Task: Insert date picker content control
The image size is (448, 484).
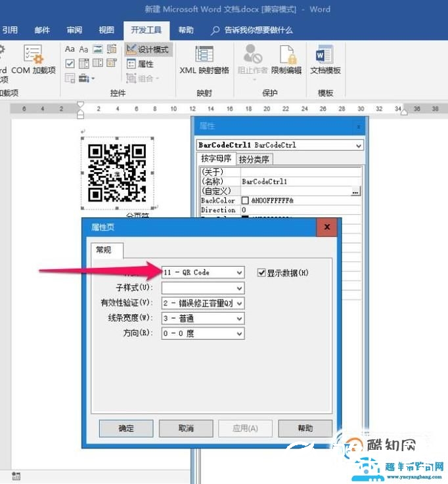Action: click(112, 63)
